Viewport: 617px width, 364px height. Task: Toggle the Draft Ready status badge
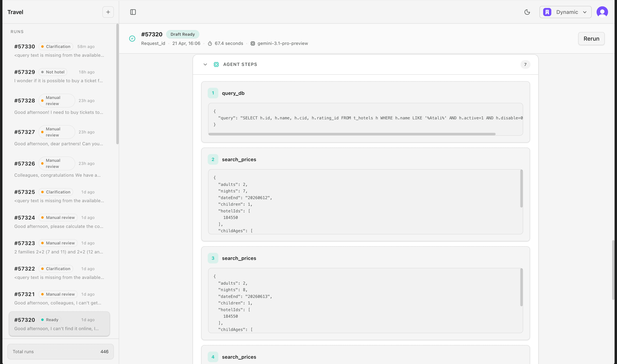182,34
